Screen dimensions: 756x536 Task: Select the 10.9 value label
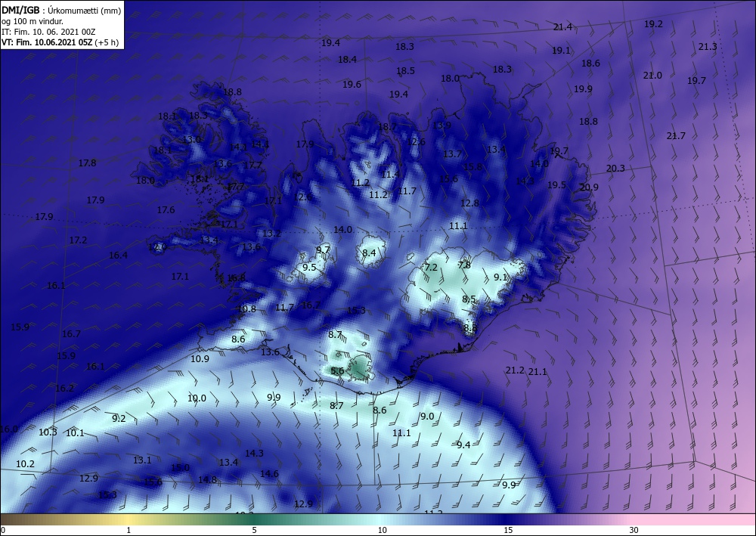tap(200, 359)
